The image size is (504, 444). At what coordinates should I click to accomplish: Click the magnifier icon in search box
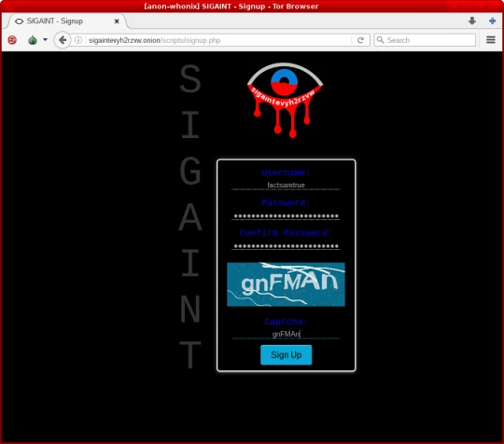pos(380,40)
